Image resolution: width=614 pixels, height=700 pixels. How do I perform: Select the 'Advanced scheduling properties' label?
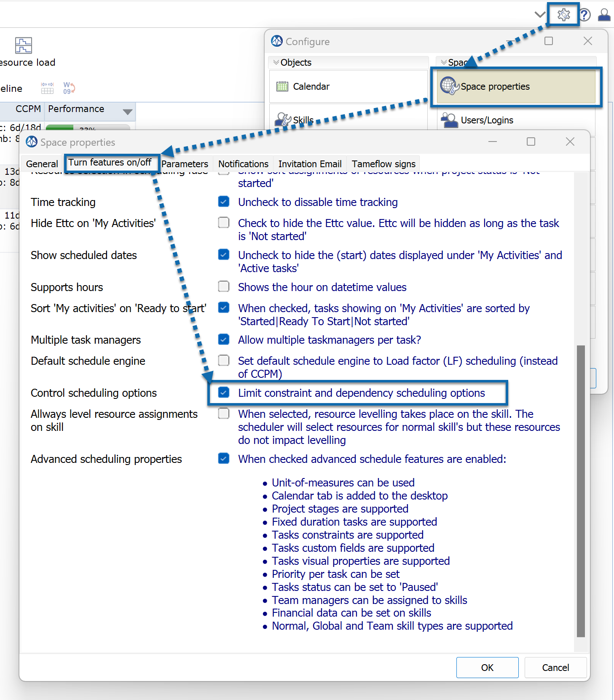point(106,459)
